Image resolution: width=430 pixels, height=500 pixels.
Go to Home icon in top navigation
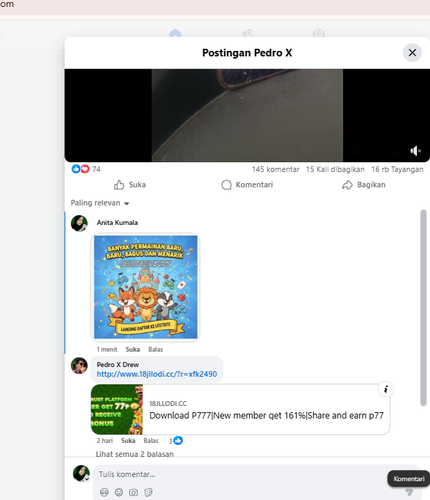click(x=175, y=33)
